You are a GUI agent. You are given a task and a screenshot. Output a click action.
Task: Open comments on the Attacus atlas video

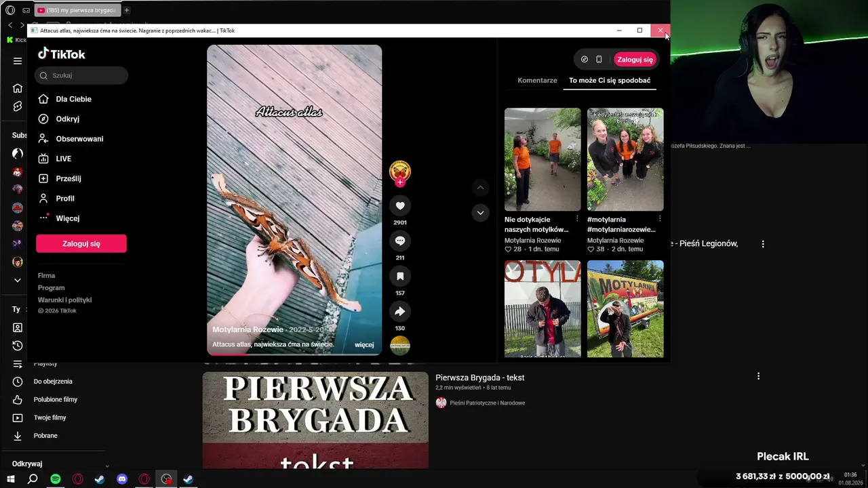(x=400, y=241)
